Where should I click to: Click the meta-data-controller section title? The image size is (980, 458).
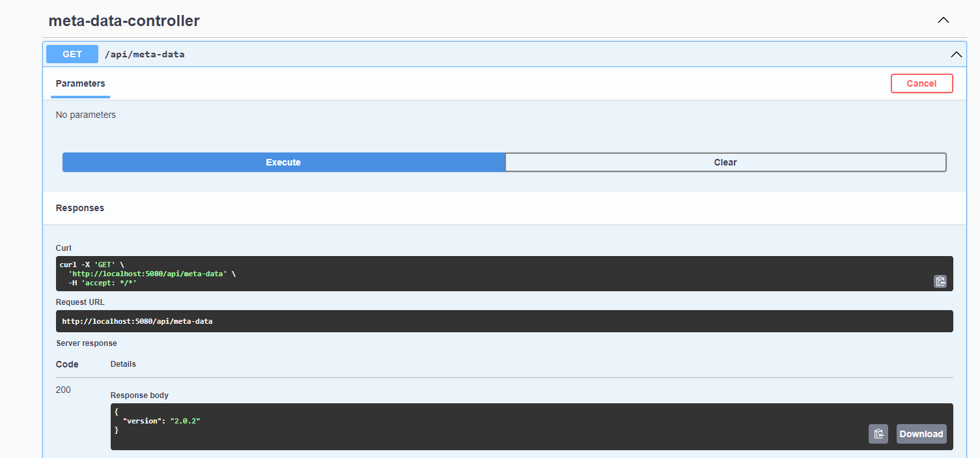pos(124,20)
